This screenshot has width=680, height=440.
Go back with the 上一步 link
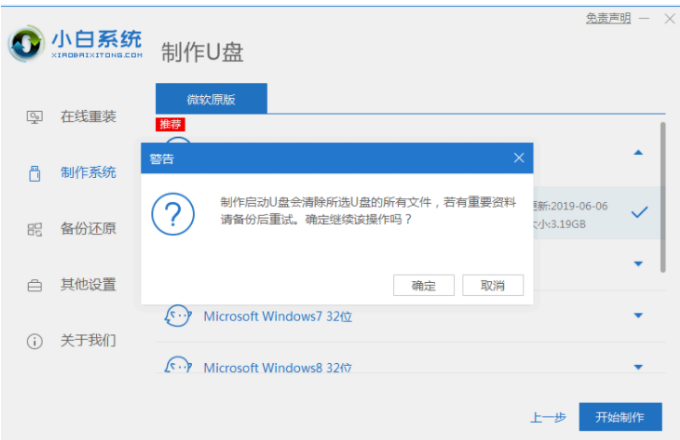tap(549, 417)
